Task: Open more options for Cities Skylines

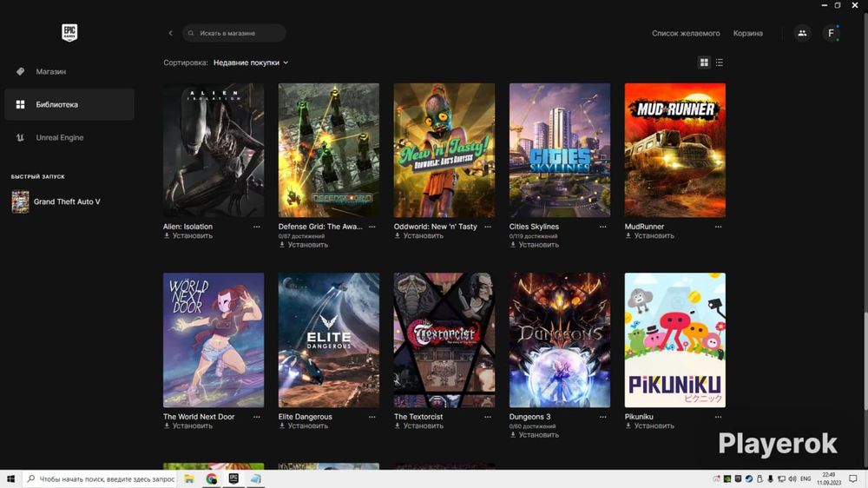Action: [603, 227]
